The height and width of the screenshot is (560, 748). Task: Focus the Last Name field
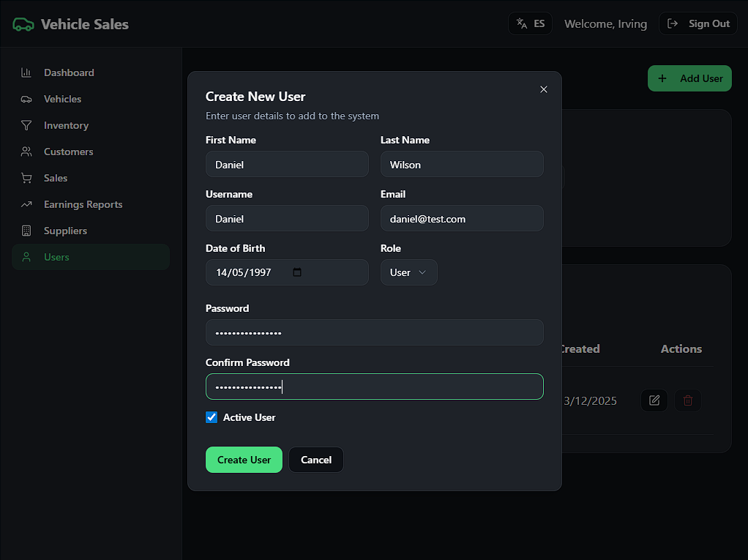coord(462,164)
